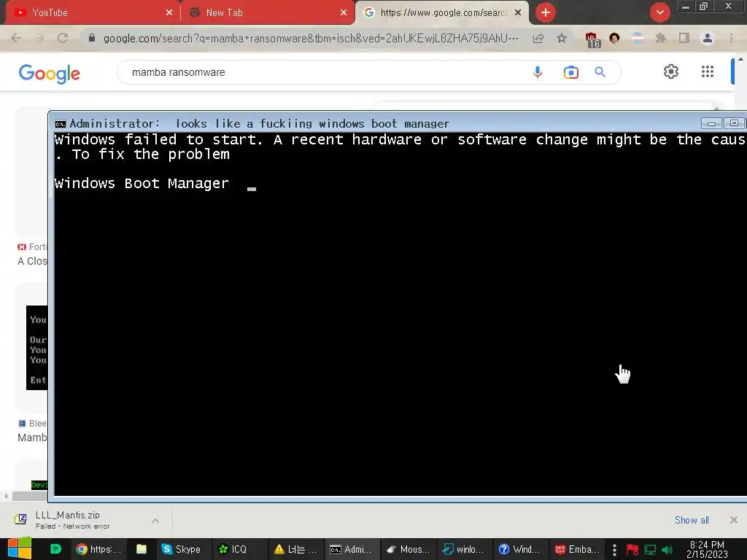
Task: Switch to Admi... console taskbar button
Action: tap(351, 549)
